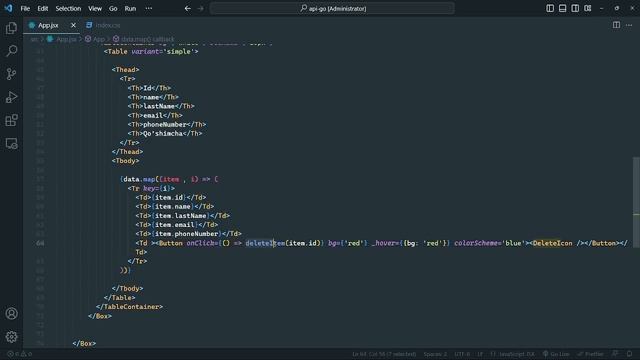
Task: Click the <Td>{item.email}</Td> line
Action: [177, 224]
